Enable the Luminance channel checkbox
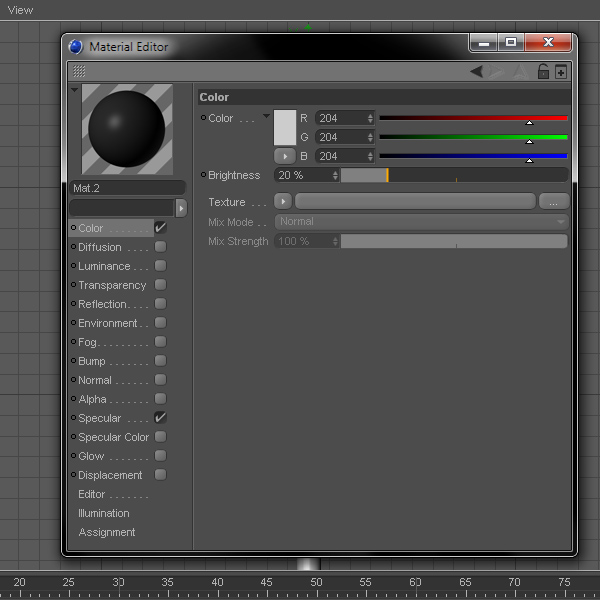The width and height of the screenshot is (600, 600). tap(160, 266)
